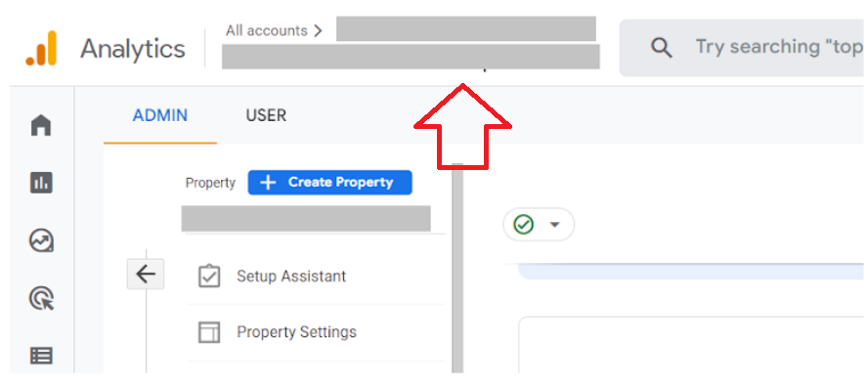
Task: Open Reports bar chart icon in sidebar
Action: pyautogui.click(x=41, y=183)
